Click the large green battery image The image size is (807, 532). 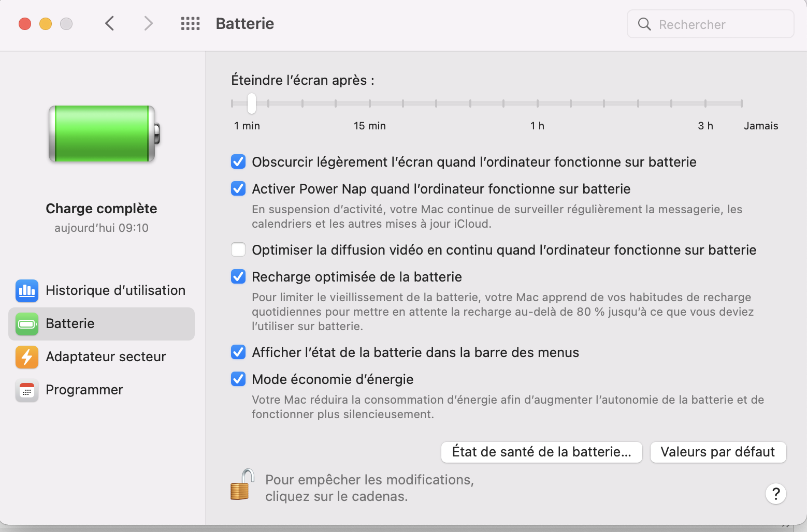click(x=104, y=134)
